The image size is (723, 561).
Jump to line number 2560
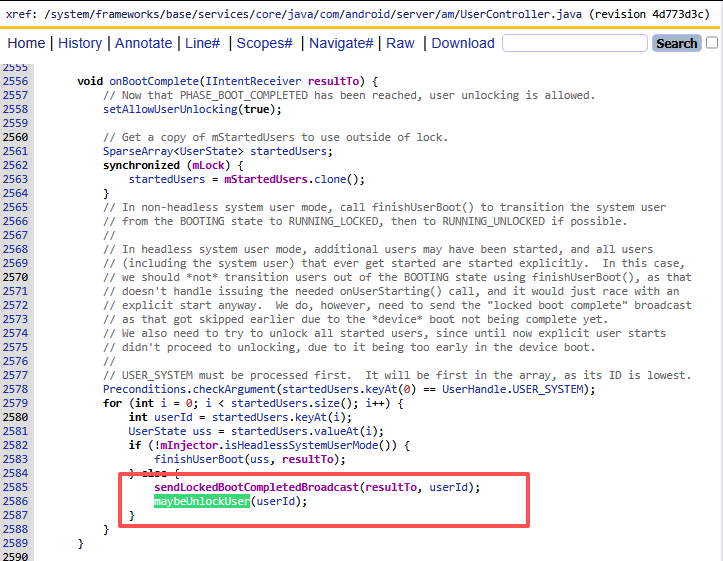(x=15, y=137)
